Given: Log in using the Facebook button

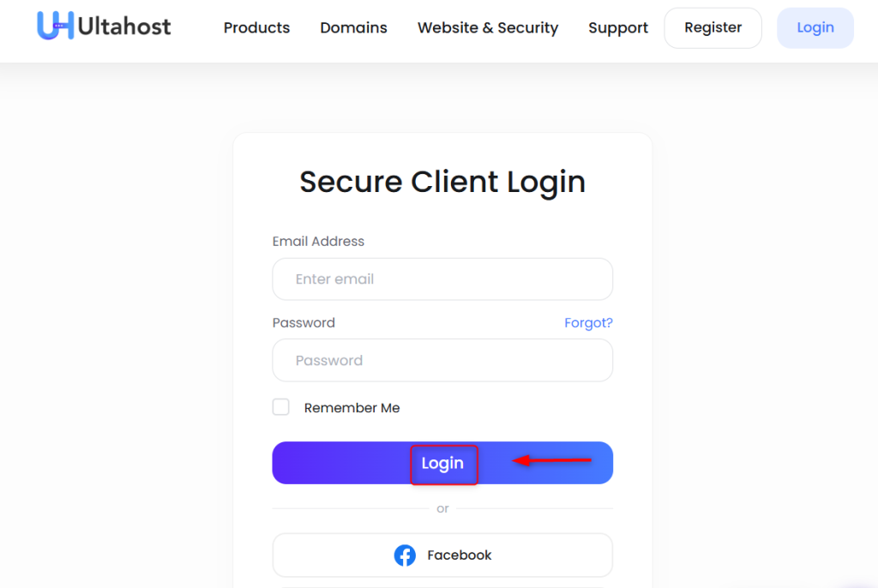Looking at the screenshot, I should (x=442, y=555).
